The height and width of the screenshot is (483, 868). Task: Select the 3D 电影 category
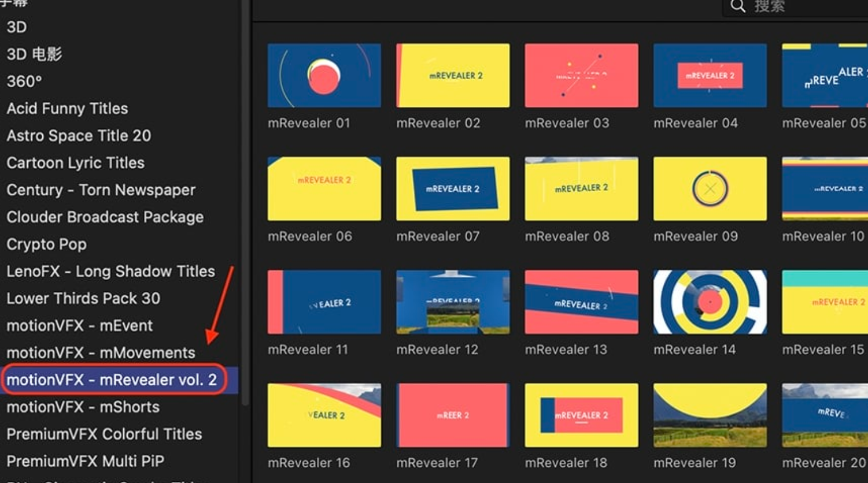(x=34, y=54)
